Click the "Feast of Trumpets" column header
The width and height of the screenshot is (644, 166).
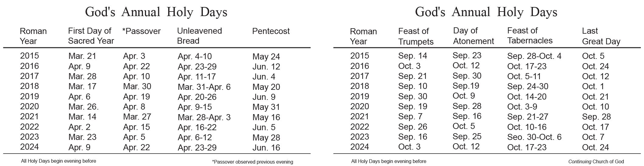click(416, 36)
